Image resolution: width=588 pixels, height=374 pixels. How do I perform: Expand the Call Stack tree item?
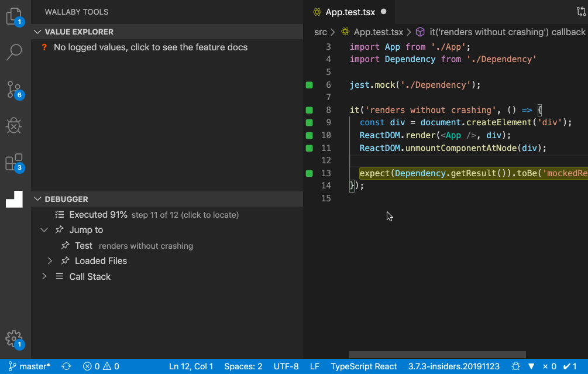point(44,276)
